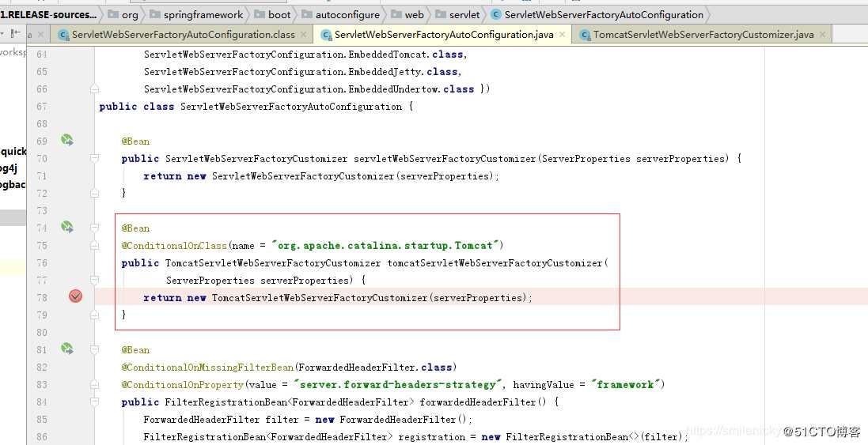
Task: Click TomcatServletWebServerFactoryCustomizer return type on line 76
Action: (273, 263)
